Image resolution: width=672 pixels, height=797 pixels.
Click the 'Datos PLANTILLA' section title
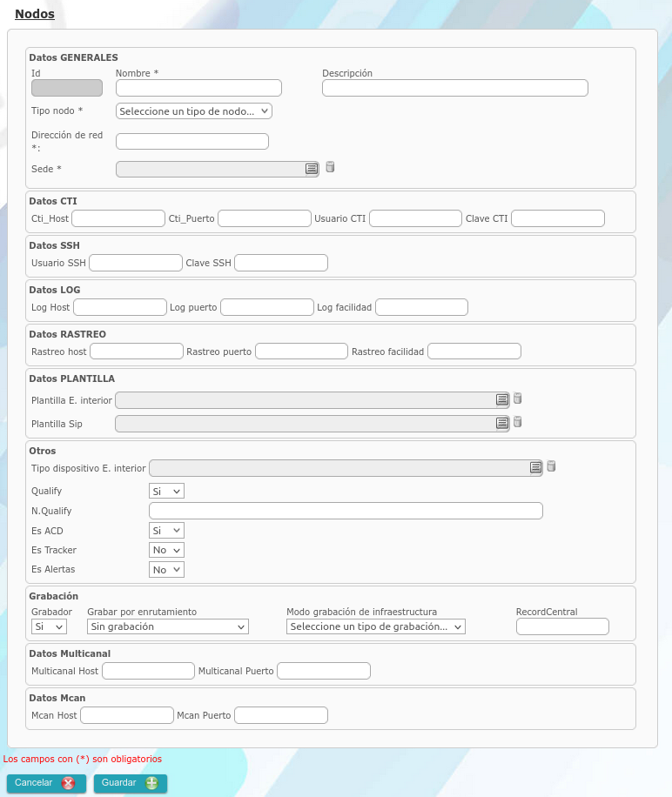(x=71, y=378)
